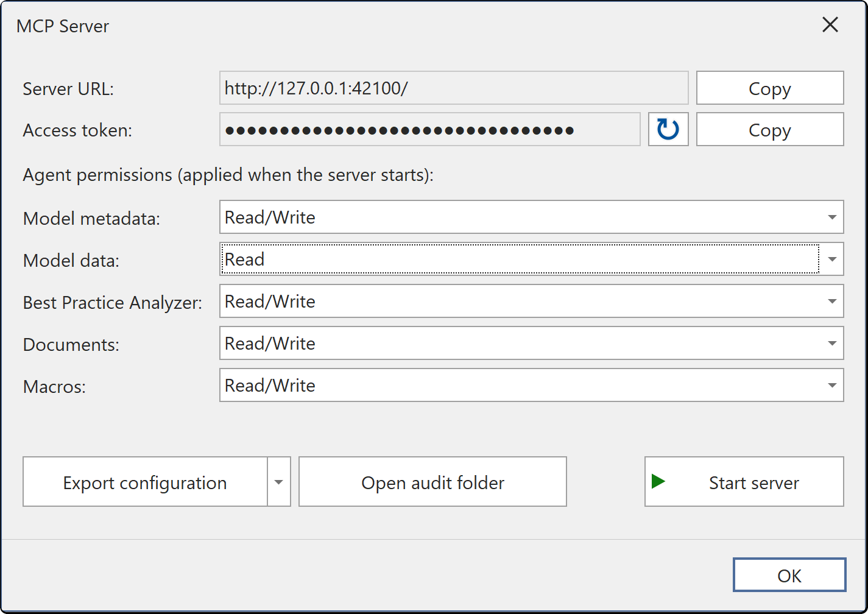Close the MCP Server dialog

pos(830,24)
